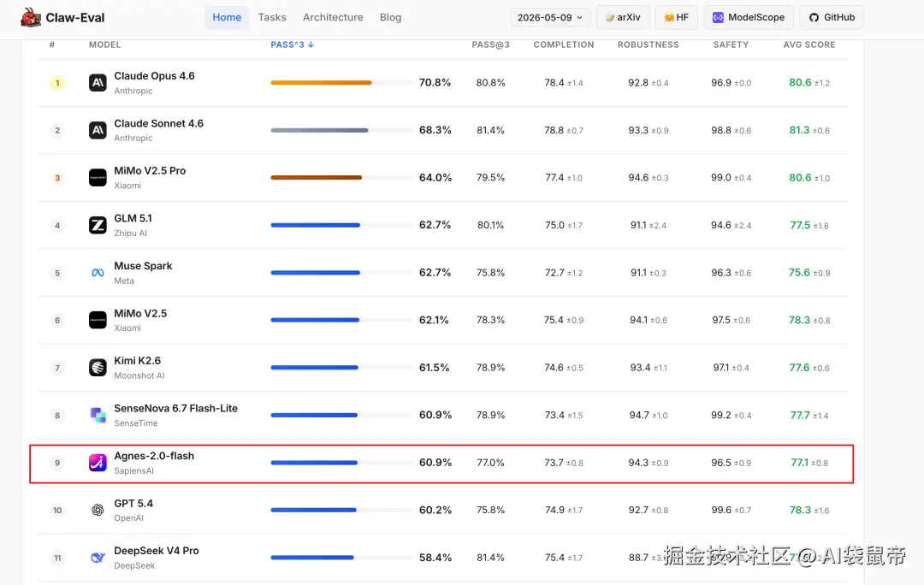924x585 pixels.
Task: Click the DeepSeek whale logo beside DeepSeek V4 Pro
Action: pyautogui.click(x=98, y=558)
